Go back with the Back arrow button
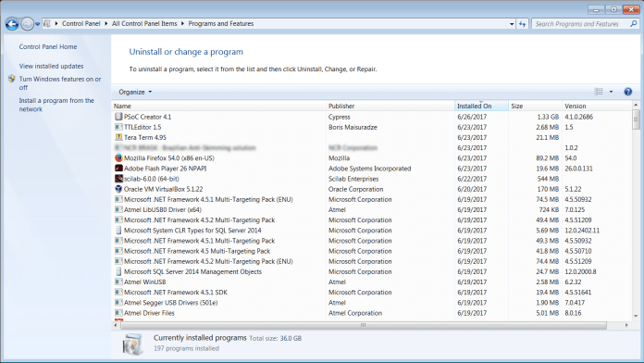 (12, 24)
